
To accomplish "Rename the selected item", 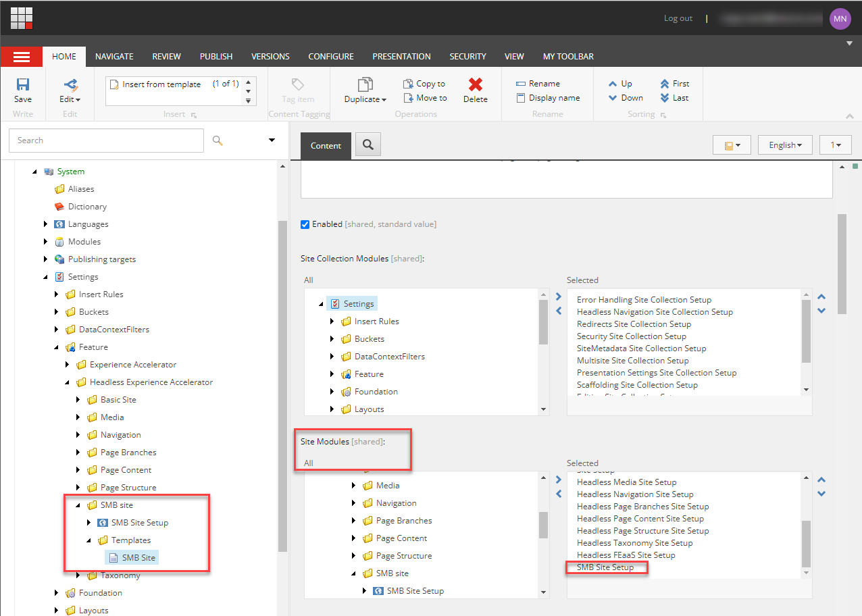I will (538, 84).
